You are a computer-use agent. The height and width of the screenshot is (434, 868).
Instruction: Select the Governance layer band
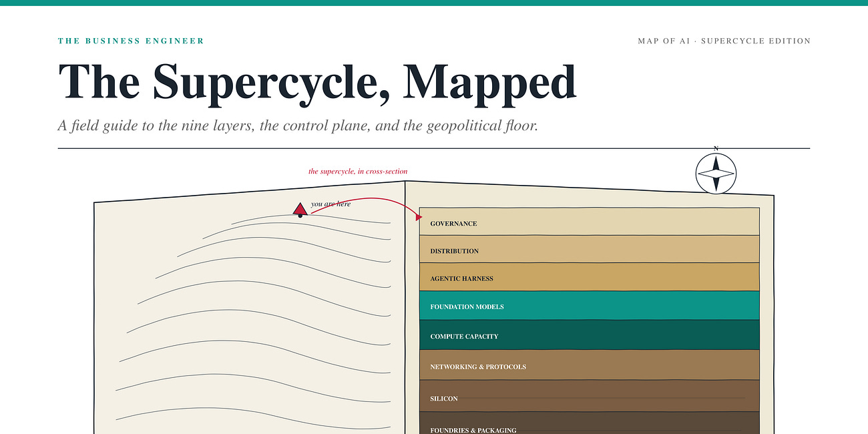590,222
